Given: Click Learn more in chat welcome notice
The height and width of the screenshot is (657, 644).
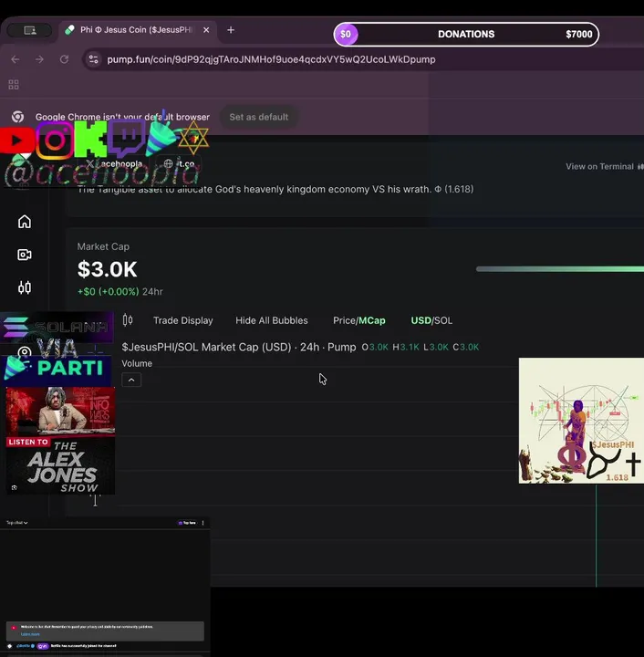Looking at the screenshot, I should [30, 634].
